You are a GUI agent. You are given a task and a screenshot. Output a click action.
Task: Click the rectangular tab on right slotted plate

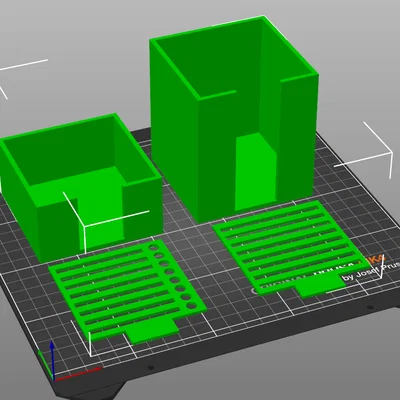320,286
